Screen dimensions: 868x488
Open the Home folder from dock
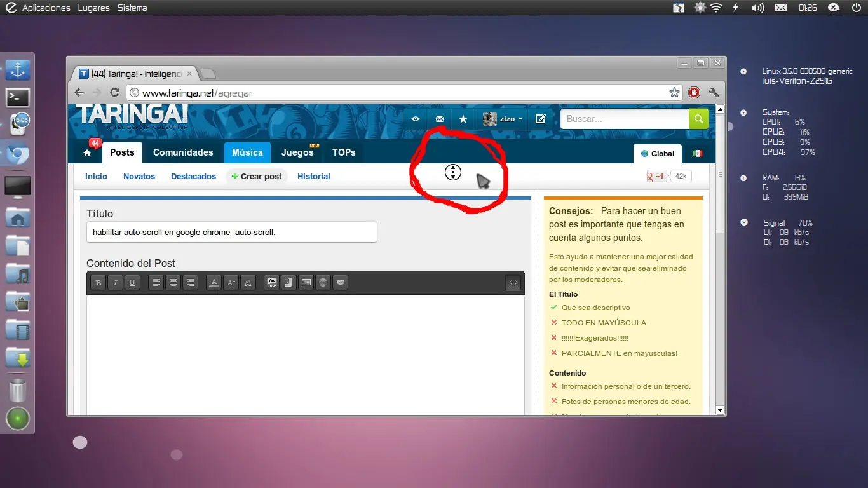click(18, 217)
